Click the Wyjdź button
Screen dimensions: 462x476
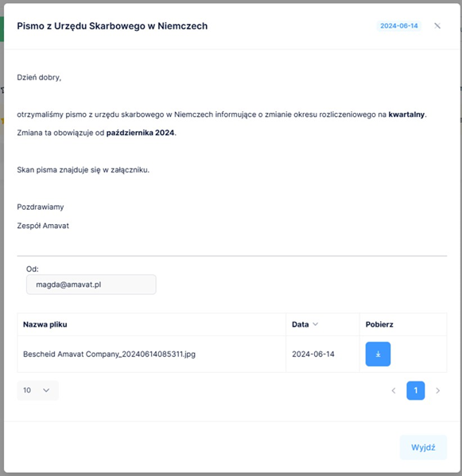click(x=423, y=447)
